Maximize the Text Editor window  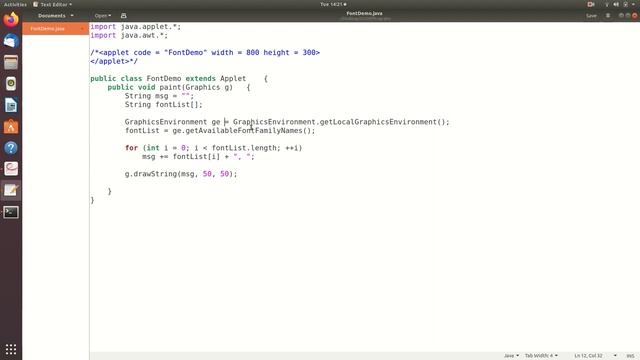(628, 16)
